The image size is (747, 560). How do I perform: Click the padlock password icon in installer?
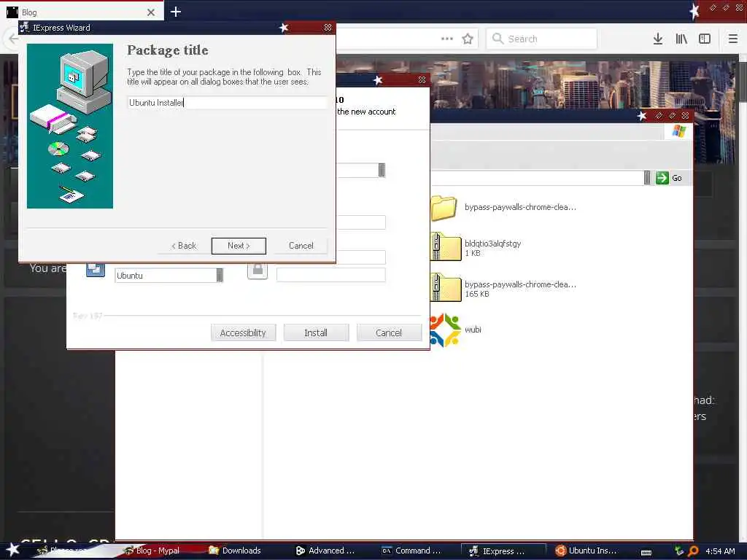[x=258, y=270]
